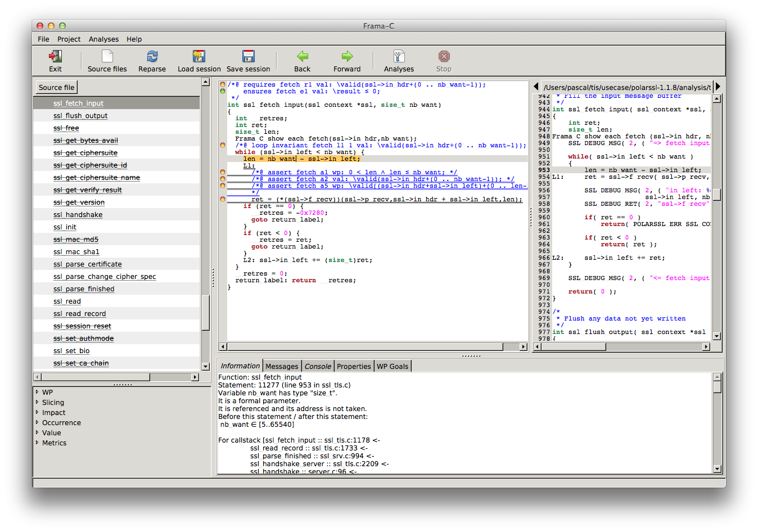
Task: Go Forward with green arrow icon
Action: (x=347, y=56)
